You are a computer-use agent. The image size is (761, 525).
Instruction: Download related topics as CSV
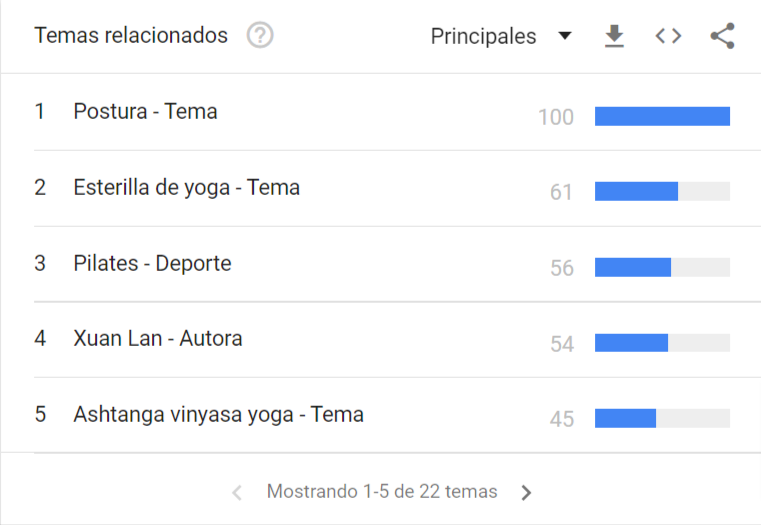pos(614,36)
